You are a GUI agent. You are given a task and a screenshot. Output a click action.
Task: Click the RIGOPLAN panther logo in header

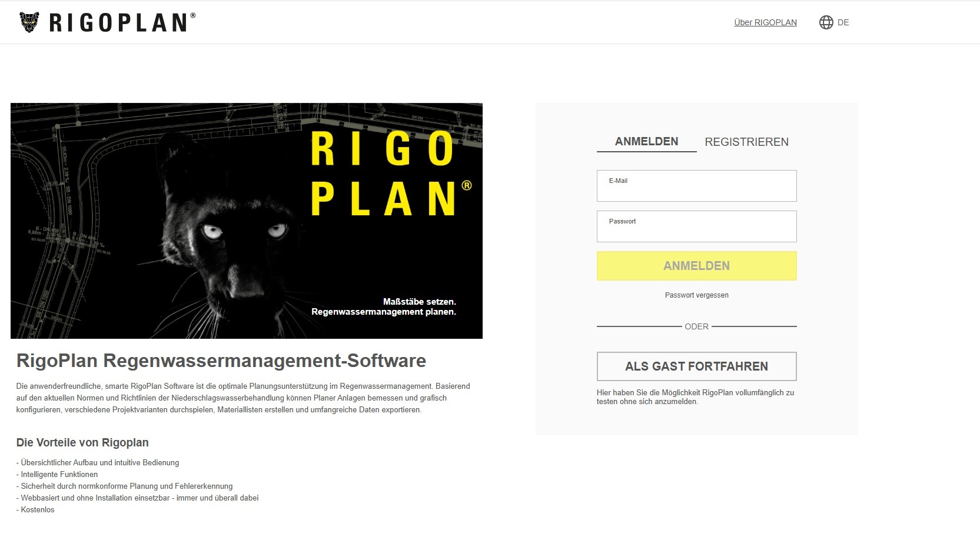point(107,22)
